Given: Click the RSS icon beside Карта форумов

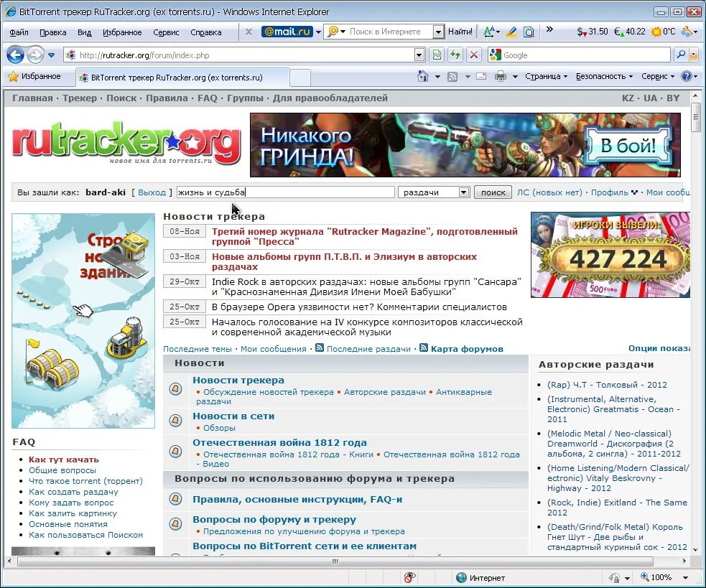Looking at the screenshot, I should click(424, 347).
